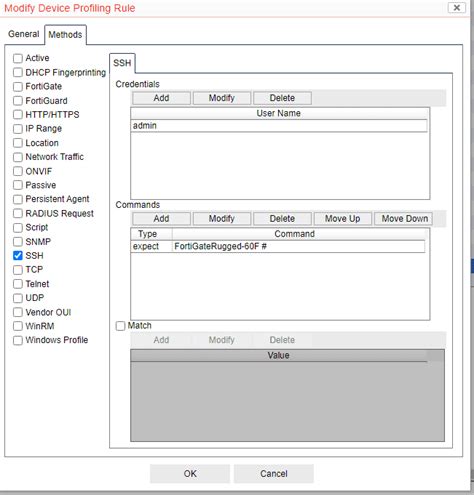Enable the DHCP Fingerprinting method

(x=18, y=72)
